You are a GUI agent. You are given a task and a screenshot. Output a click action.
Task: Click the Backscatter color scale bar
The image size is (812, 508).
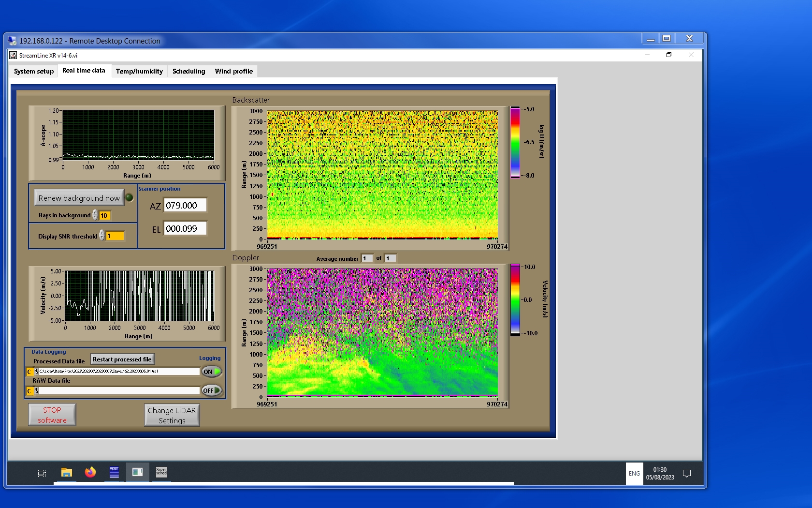(515, 142)
